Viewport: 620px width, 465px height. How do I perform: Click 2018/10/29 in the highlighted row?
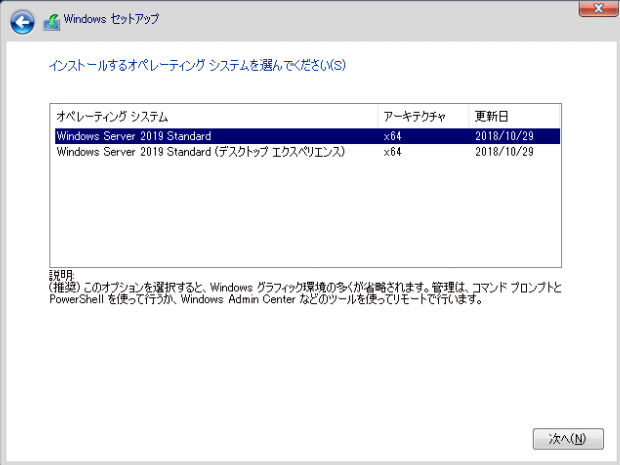(x=504, y=136)
